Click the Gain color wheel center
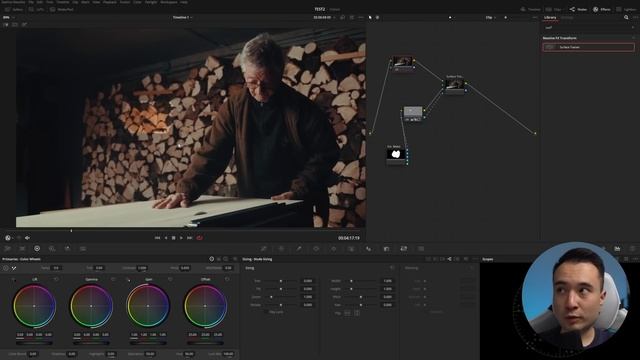This screenshot has height=360, width=640. [x=148, y=306]
